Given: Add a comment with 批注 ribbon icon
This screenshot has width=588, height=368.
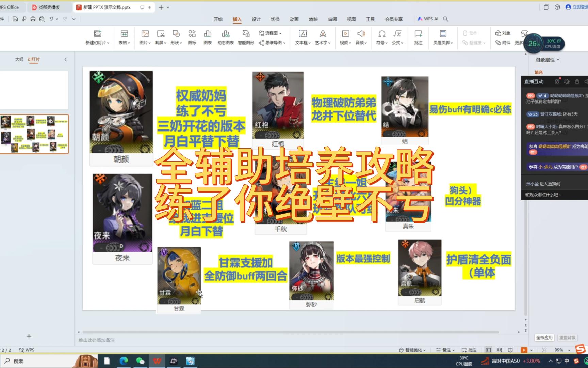Looking at the screenshot, I should pos(418,34).
